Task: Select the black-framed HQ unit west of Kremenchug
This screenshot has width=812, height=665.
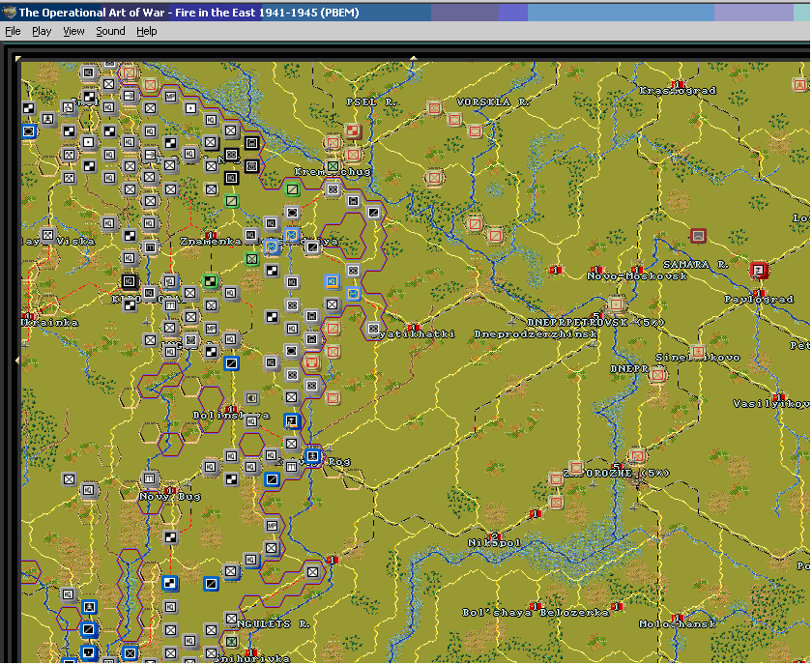Action: tap(231, 178)
